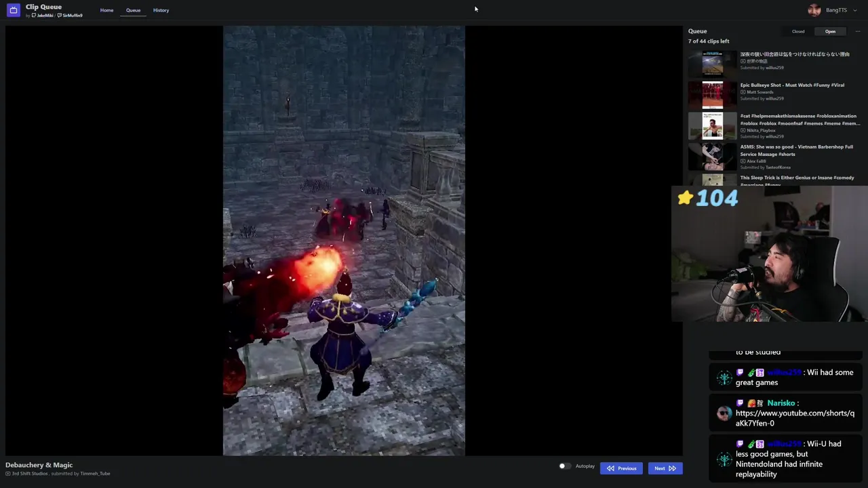Click 'Epic Bullseye Shot - Must Watch' title
Viewport: 868px width, 488px height.
click(x=792, y=85)
